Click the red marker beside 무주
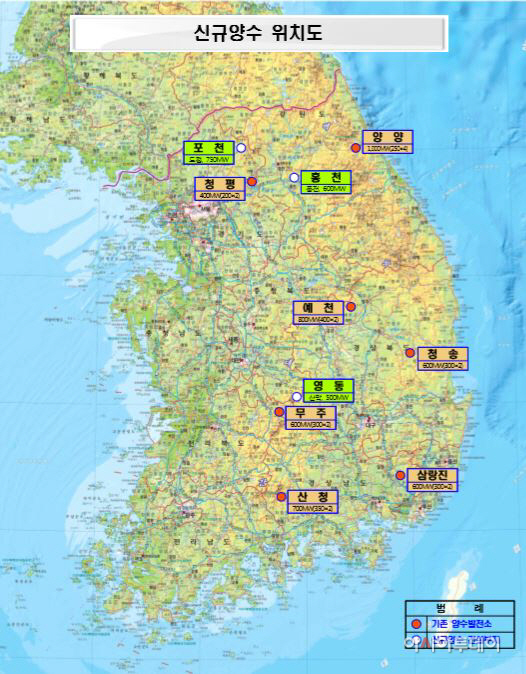The height and width of the screenshot is (674, 526). [x=279, y=412]
